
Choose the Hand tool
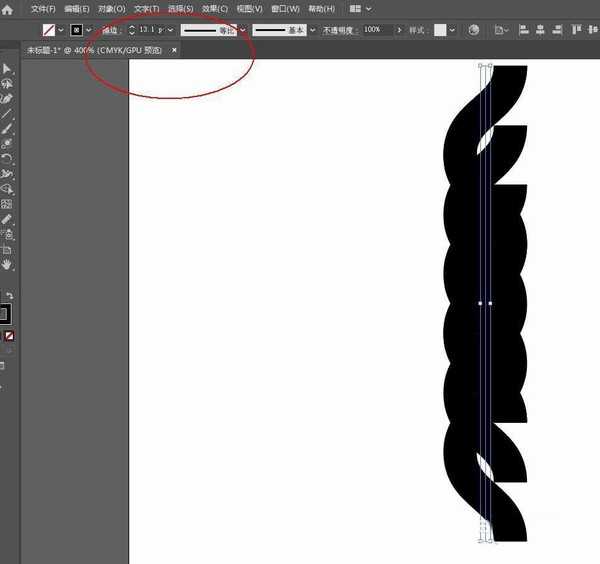[6, 264]
